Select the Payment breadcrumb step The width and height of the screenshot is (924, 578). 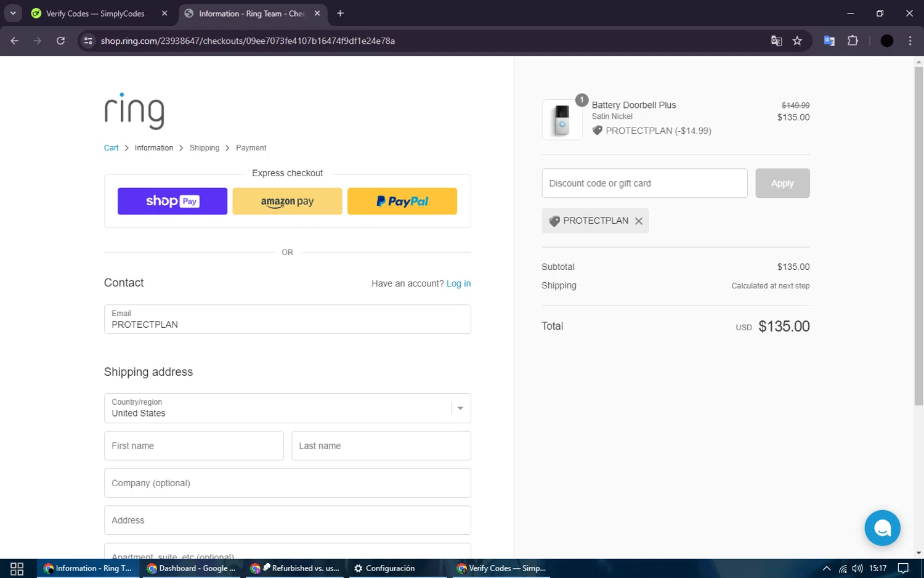pyautogui.click(x=251, y=148)
